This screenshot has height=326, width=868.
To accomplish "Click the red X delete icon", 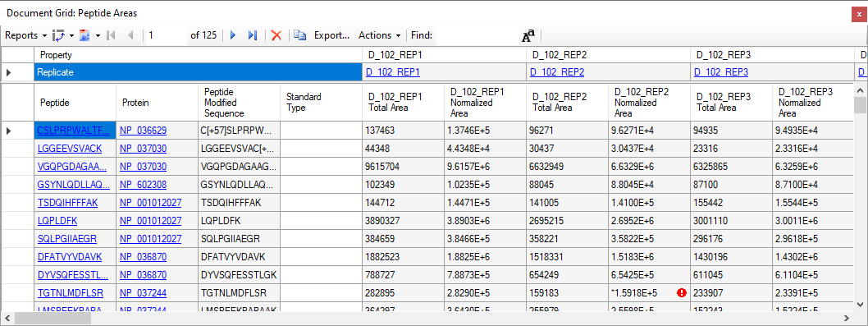I will pos(276,35).
